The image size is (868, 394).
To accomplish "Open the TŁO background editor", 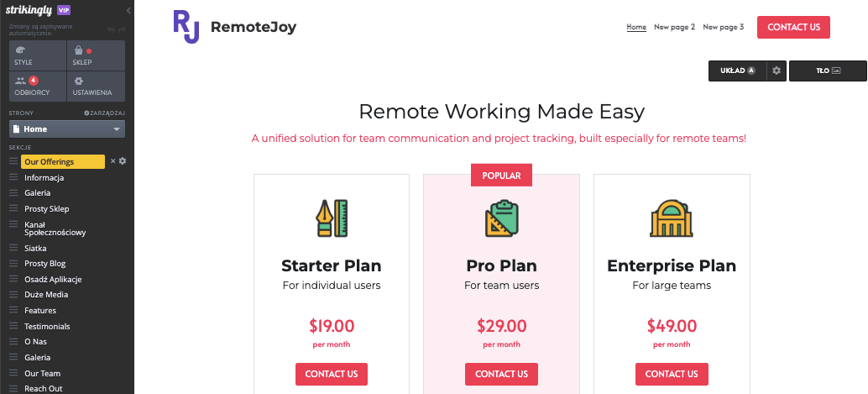I will click(828, 71).
